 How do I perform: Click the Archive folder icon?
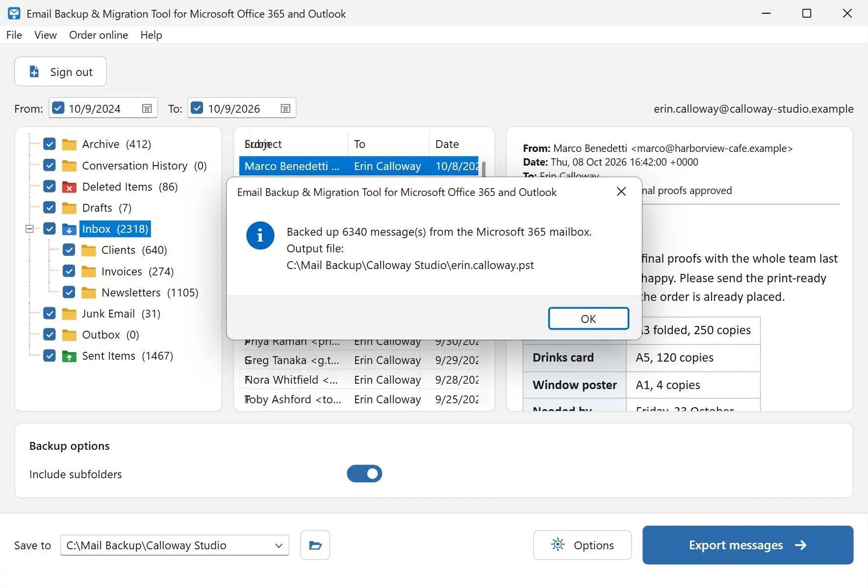(x=69, y=145)
